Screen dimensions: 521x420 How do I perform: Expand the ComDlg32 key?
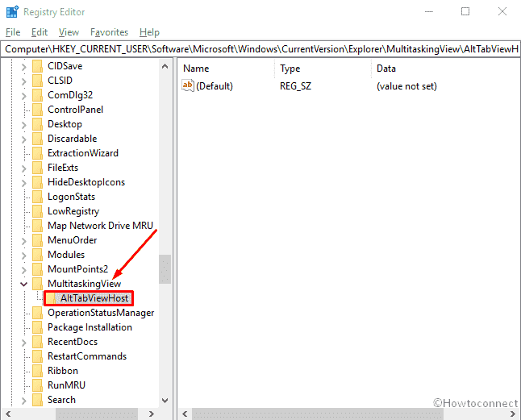(x=23, y=96)
